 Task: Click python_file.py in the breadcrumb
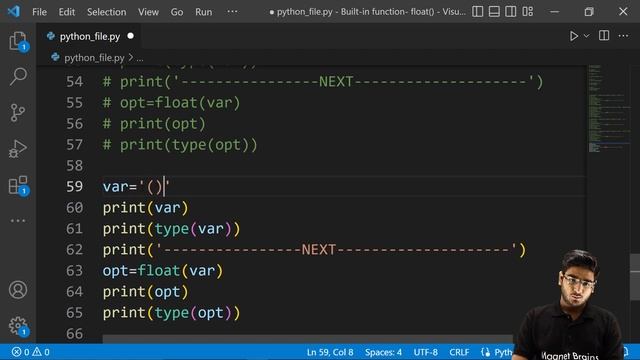coord(94,58)
